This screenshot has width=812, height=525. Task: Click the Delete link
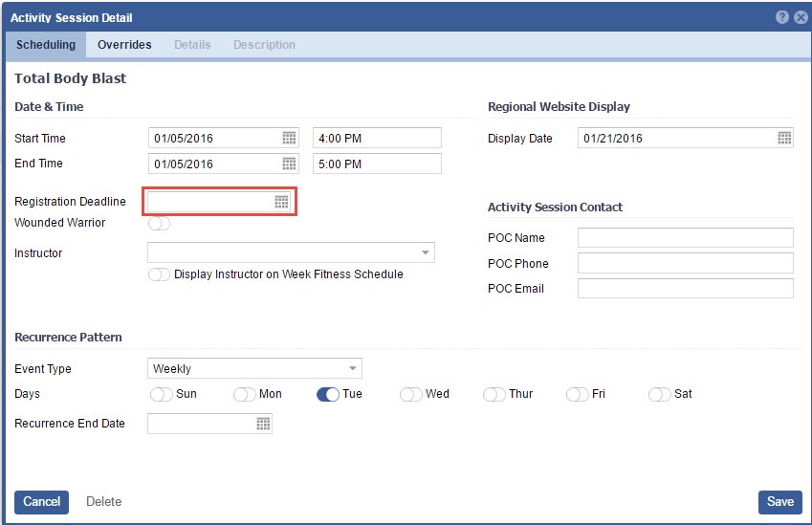104,502
